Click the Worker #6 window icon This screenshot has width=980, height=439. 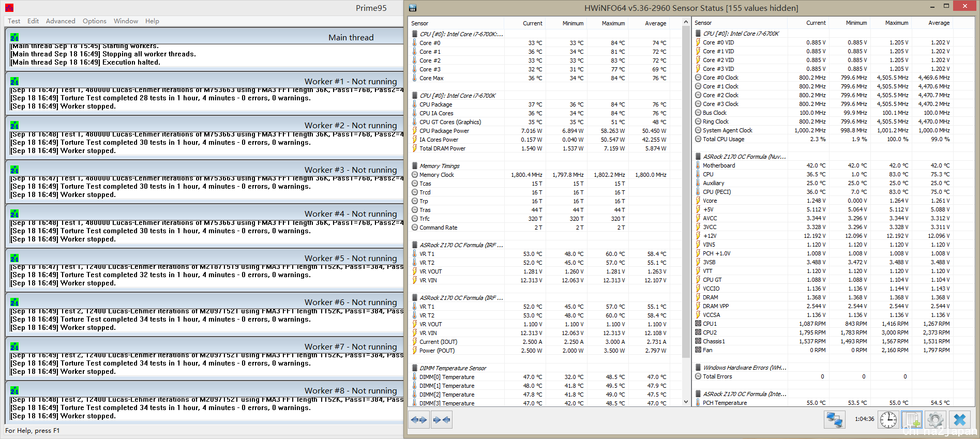pos(14,302)
